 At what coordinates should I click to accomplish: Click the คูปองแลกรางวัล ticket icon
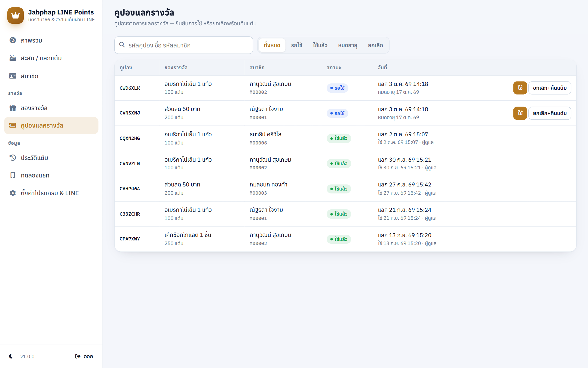pyautogui.click(x=13, y=125)
